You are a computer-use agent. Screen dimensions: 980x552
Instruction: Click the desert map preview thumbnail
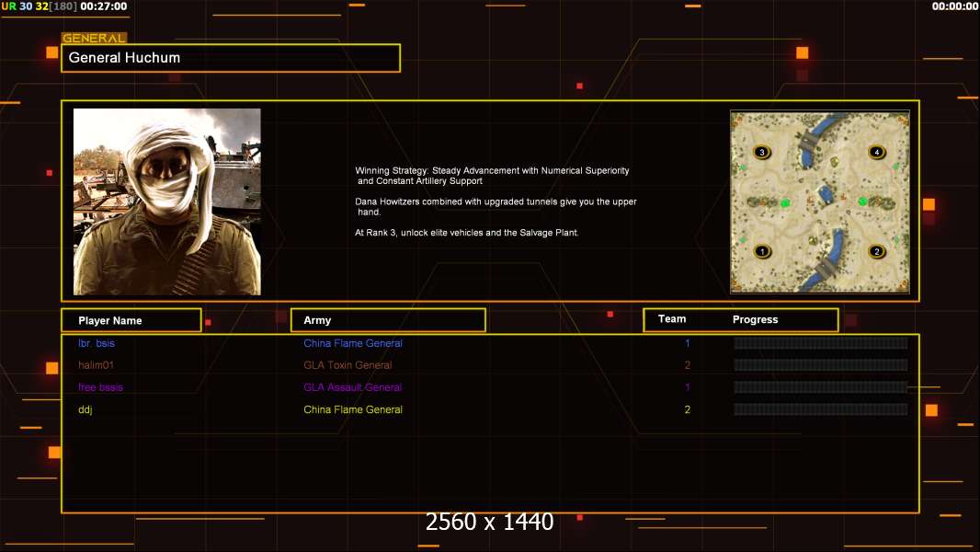pyautogui.click(x=820, y=201)
